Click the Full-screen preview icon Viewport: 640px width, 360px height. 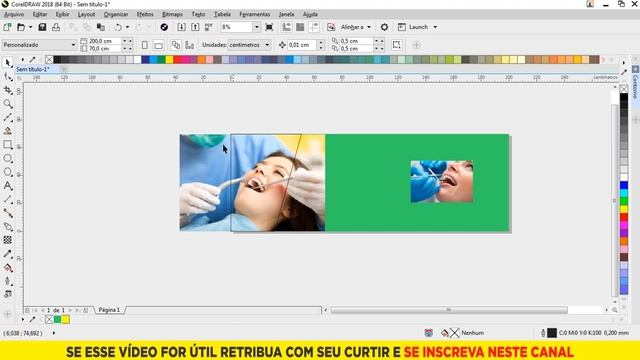click(x=269, y=27)
